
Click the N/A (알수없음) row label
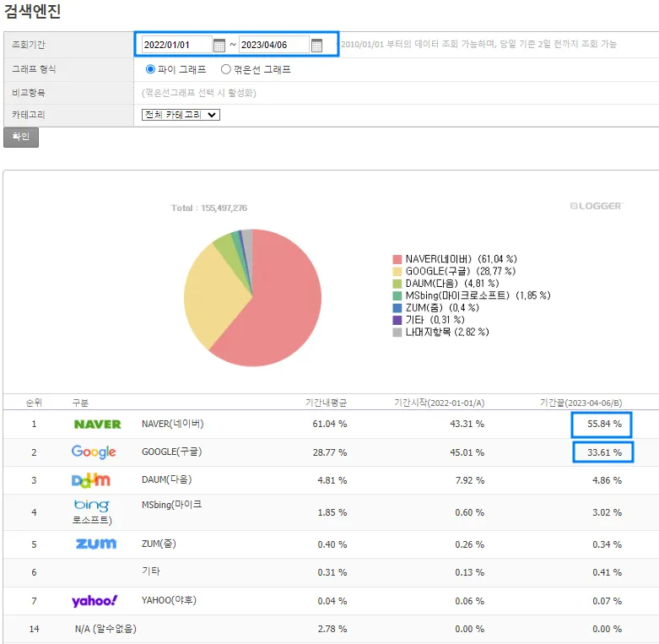pyautogui.click(x=106, y=629)
